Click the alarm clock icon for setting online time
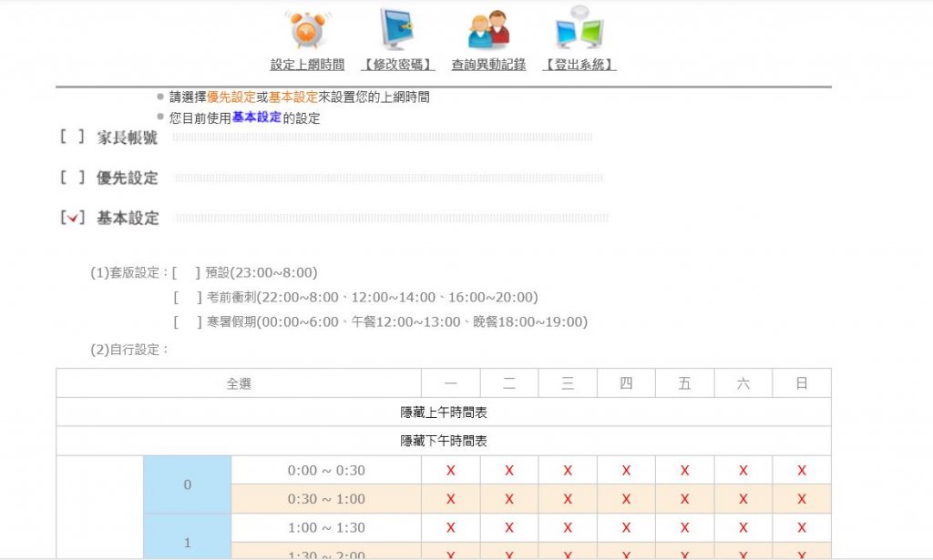The image size is (933, 560). click(x=307, y=29)
